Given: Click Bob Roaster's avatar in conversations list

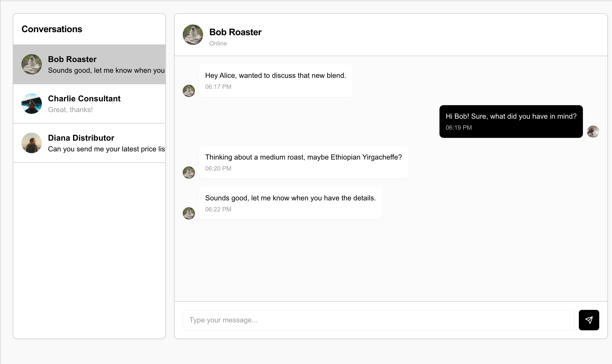Looking at the screenshot, I should point(32,64).
